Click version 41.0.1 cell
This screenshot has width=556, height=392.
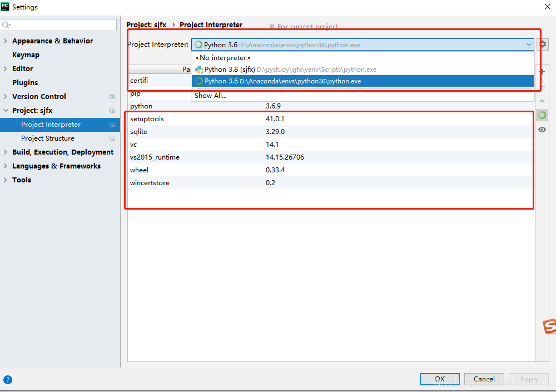(275, 119)
